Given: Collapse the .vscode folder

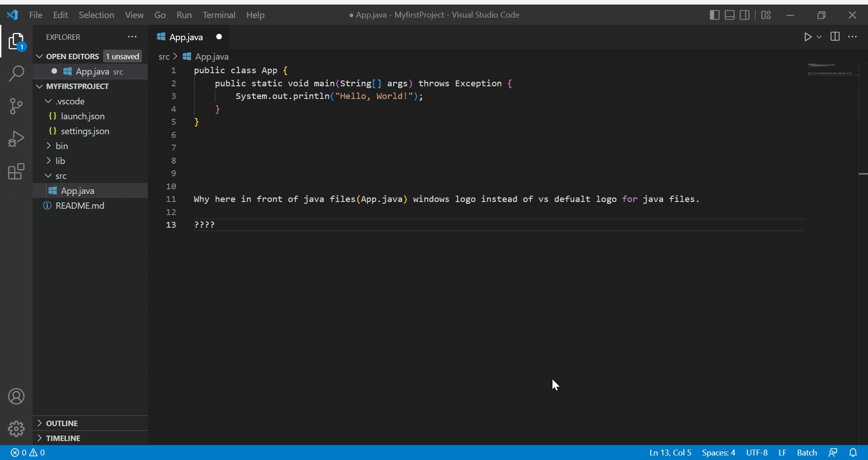Looking at the screenshot, I should pyautogui.click(x=48, y=101).
